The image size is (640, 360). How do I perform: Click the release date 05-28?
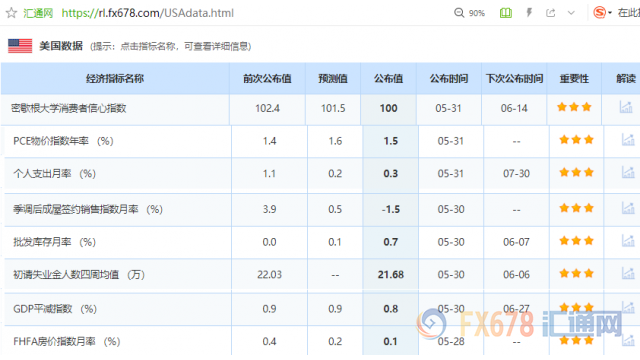click(451, 342)
